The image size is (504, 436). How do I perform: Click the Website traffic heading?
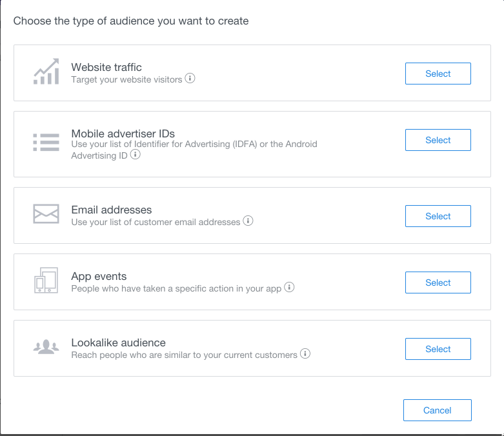(106, 67)
